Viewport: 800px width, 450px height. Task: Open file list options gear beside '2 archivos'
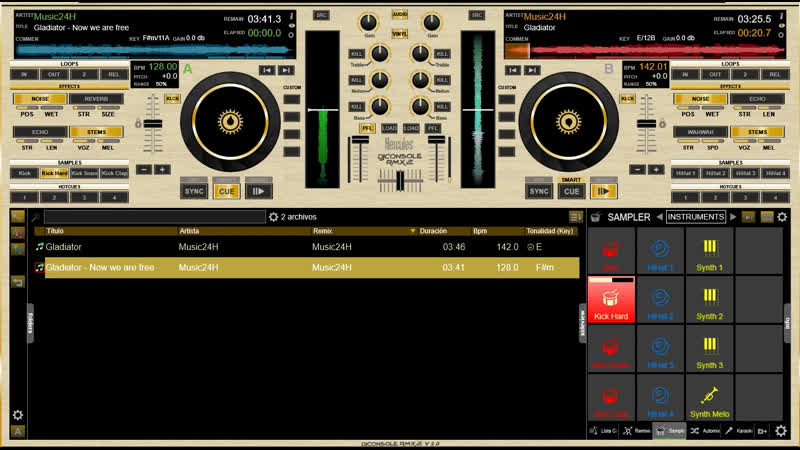click(x=273, y=217)
